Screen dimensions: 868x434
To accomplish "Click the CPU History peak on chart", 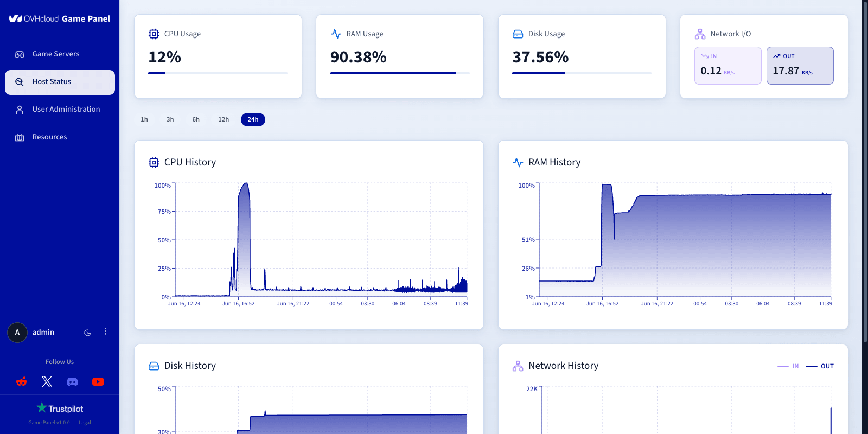I will pos(245,184).
